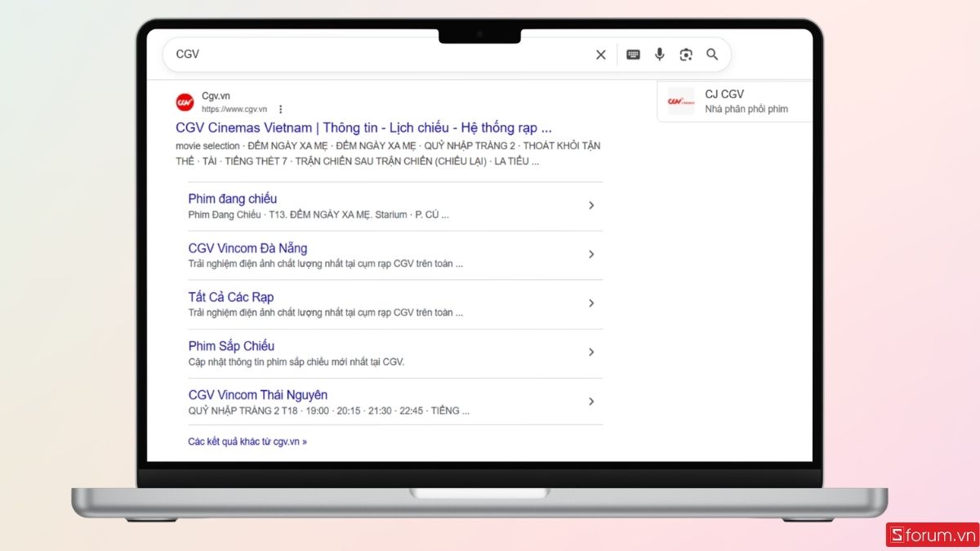Click the Các kết quả khác từ cgv.vn link

coord(246,441)
